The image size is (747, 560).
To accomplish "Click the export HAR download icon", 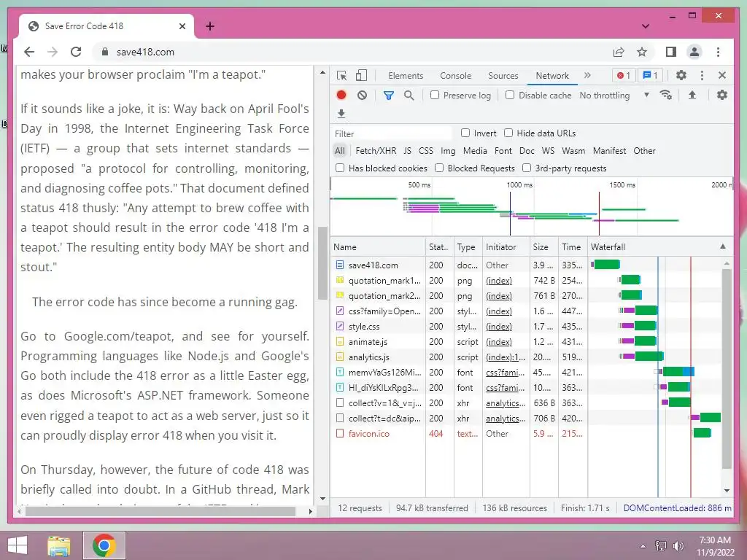I will click(341, 113).
